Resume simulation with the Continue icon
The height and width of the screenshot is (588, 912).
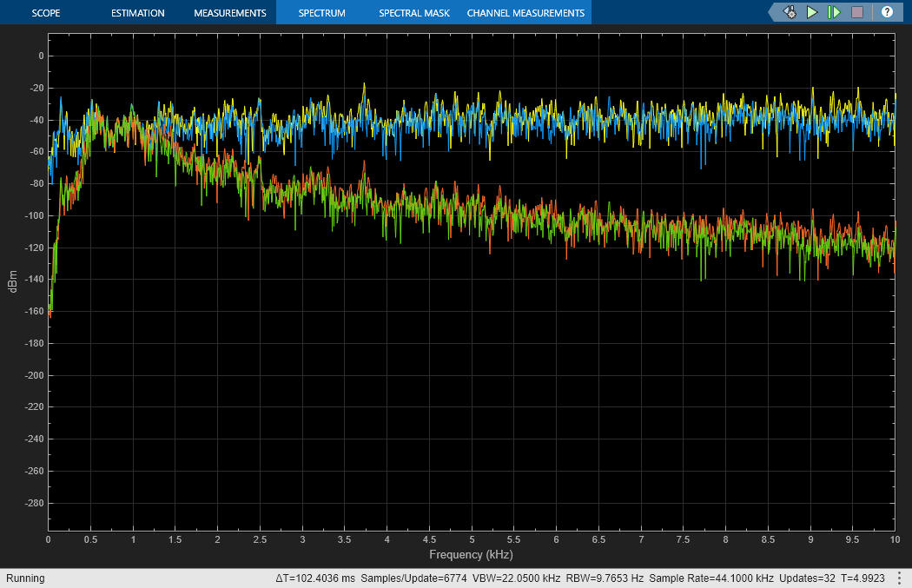point(811,12)
